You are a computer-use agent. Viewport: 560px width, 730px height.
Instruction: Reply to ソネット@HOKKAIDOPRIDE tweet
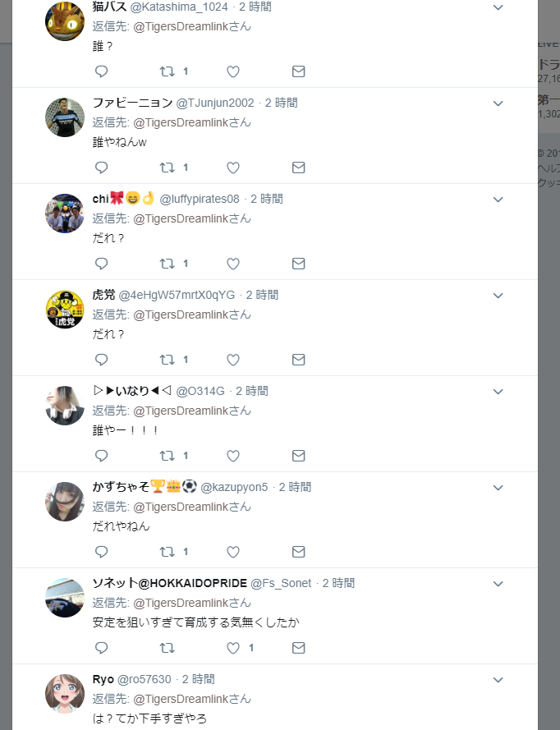click(101, 648)
